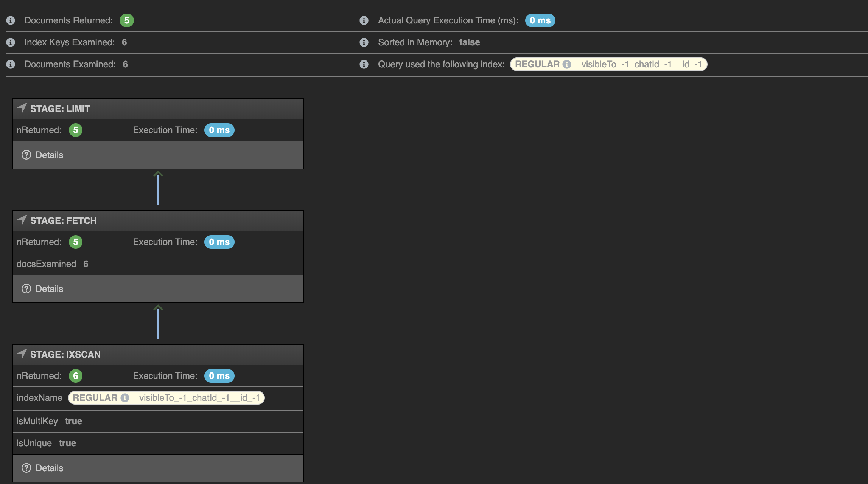The width and height of the screenshot is (868, 484).
Task: Click question mark icon in FETCH Details
Action: pos(26,289)
